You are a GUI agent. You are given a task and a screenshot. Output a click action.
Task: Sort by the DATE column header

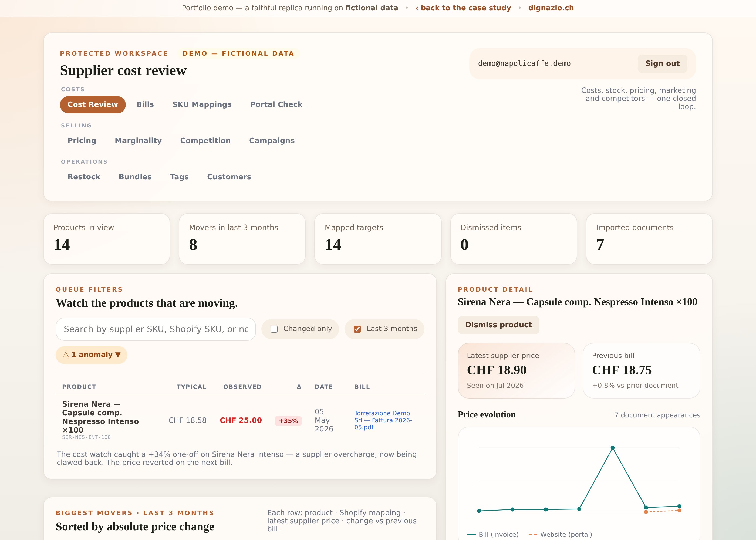tap(323, 387)
